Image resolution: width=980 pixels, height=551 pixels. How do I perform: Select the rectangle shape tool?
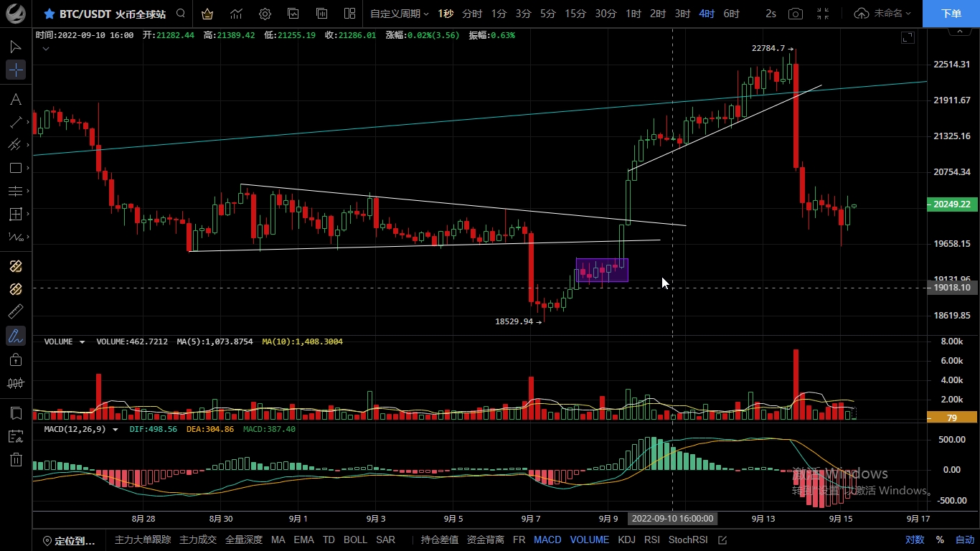14,168
